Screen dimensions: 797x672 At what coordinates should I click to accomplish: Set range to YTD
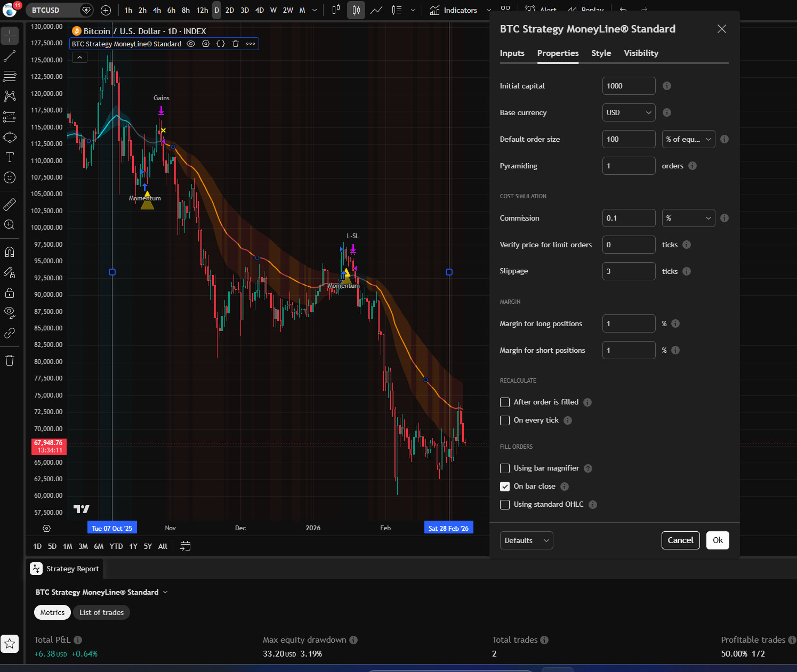pyautogui.click(x=116, y=546)
